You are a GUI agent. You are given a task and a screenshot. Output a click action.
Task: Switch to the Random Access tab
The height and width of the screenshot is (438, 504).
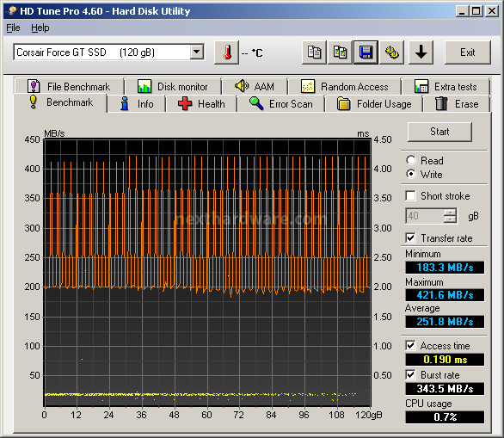click(345, 87)
